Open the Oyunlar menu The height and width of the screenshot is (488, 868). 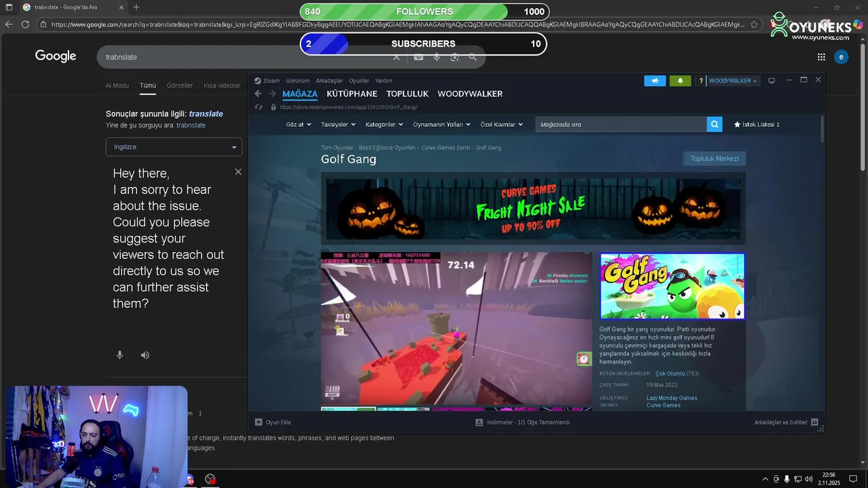pyautogui.click(x=359, y=81)
